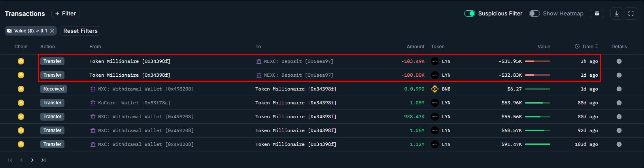The width and height of the screenshot is (644, 168).
Task: Click the Received action tag on BNB row
Action: point(53,89)
